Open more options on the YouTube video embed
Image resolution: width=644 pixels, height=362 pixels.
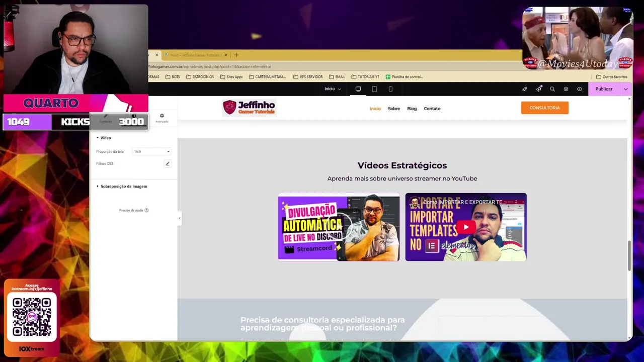(x=516, y=202)
